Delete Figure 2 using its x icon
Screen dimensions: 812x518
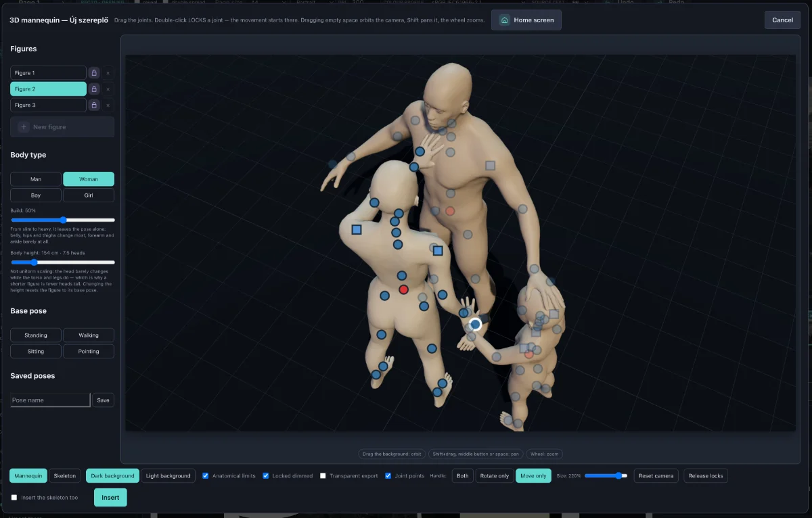point(108,89)
